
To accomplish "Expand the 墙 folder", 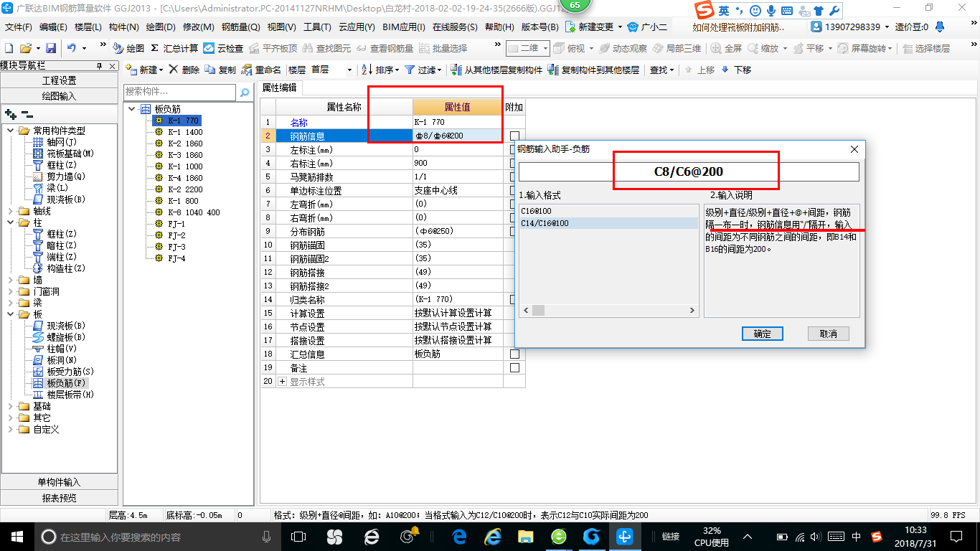I will (11, 280).
